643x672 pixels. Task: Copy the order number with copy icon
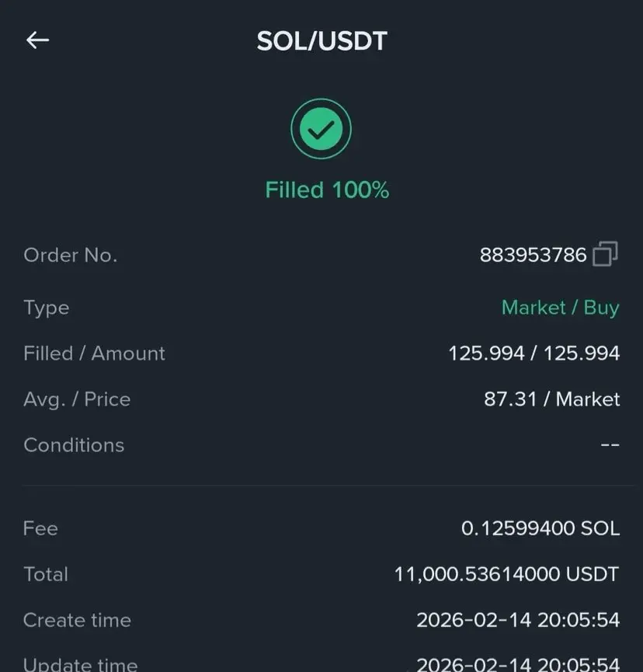[x=605, y=254]
